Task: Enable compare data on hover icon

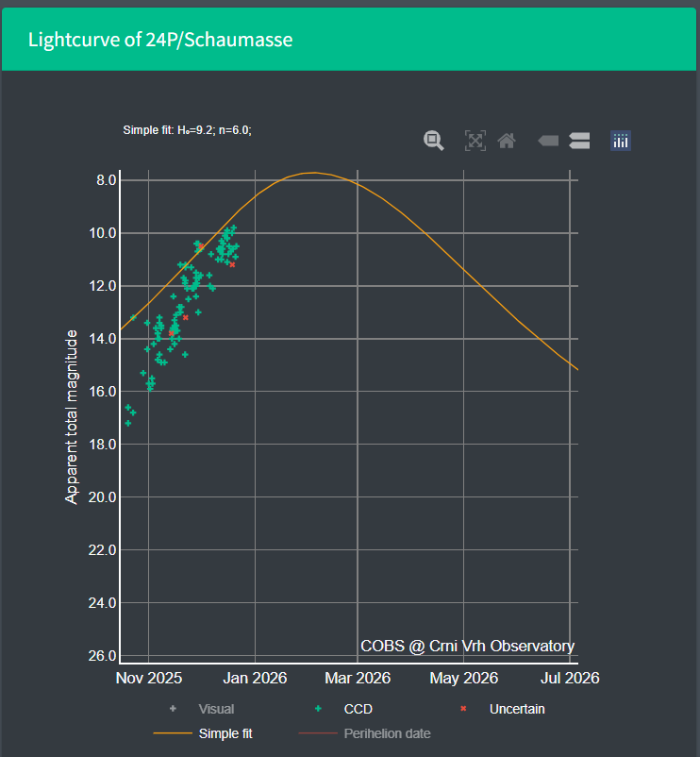Action: pos(579,141)
